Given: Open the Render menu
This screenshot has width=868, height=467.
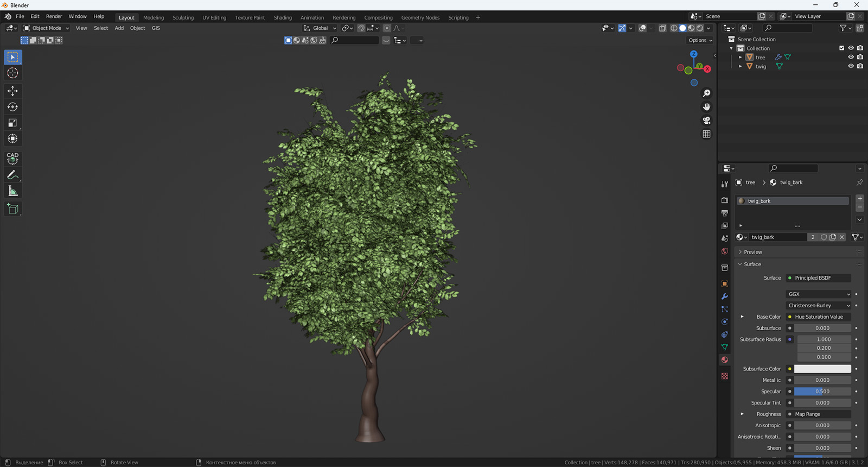Looking at the screenshot, I should tap(54, 16).
